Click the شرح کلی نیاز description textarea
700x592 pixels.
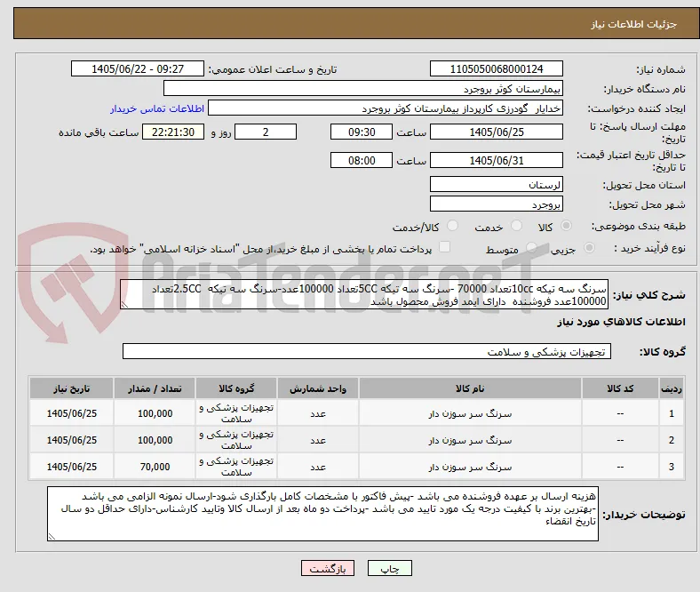click(364, 294)
